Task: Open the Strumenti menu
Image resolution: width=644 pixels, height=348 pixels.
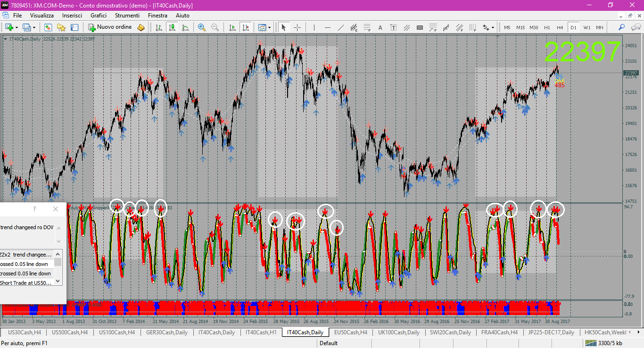Action: click(x=127, y=16)
